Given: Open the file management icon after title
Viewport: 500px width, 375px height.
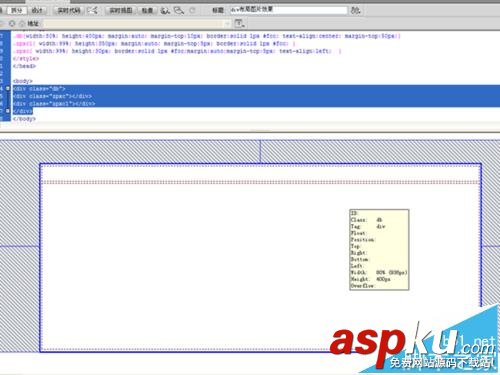Looking at the screenshot, I should click(355, 10).
